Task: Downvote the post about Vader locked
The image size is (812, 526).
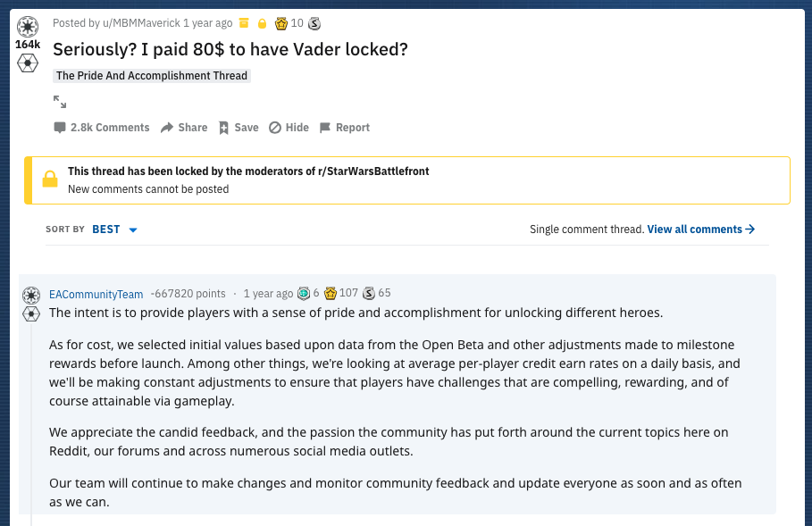Action: coord(28,63)
